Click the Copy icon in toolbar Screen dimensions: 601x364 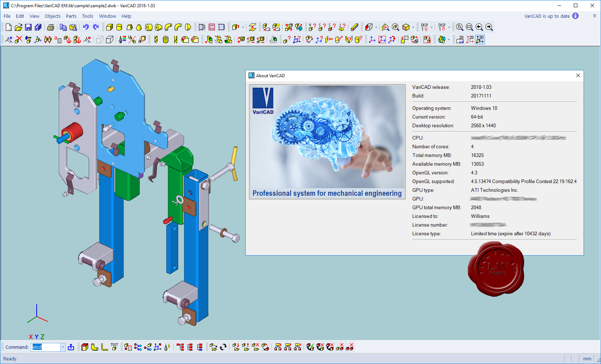[63, 27]
